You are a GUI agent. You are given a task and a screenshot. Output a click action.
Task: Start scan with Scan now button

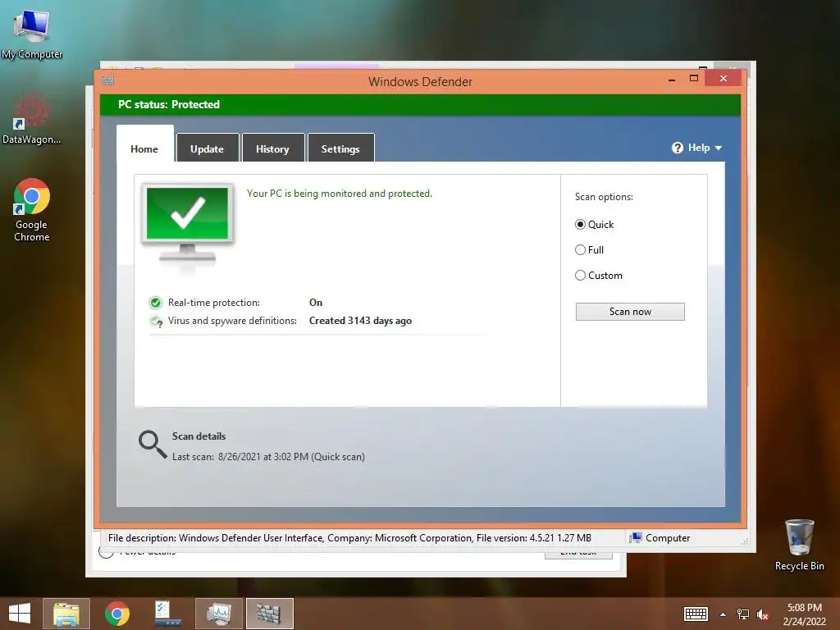(x=630, y=312)
